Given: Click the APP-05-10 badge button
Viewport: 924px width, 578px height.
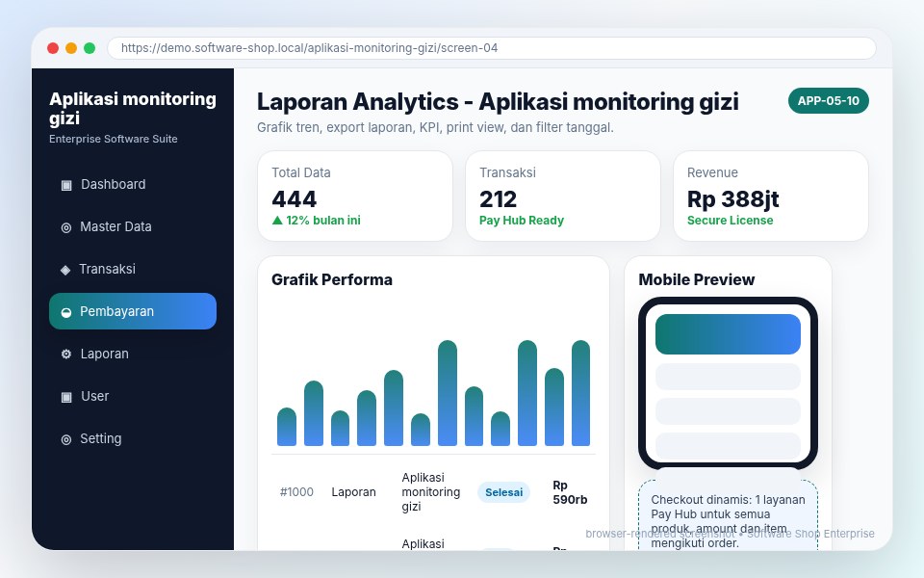Looking at the screenshot, I should tap(828, 101).
